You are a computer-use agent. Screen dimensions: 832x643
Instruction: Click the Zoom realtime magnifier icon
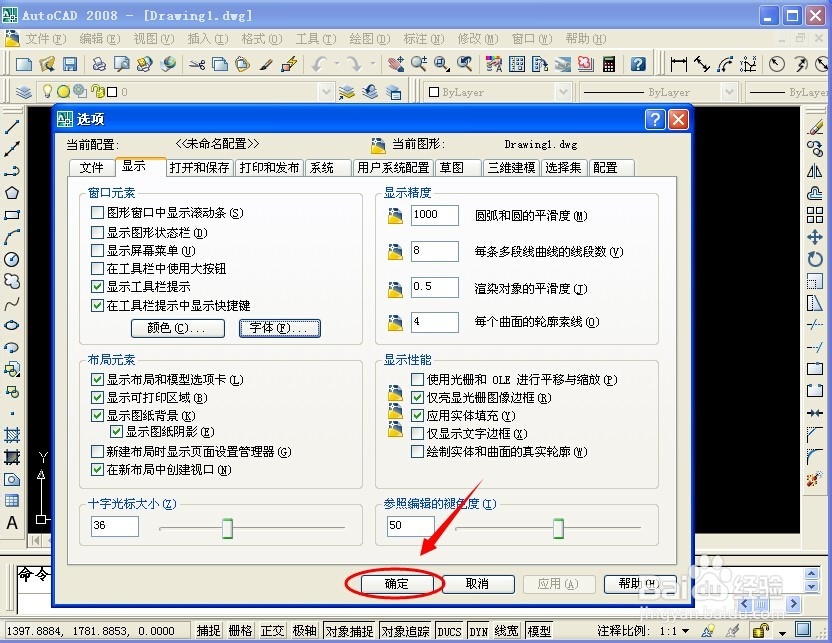pyautogui.click(x=419, y=64)
